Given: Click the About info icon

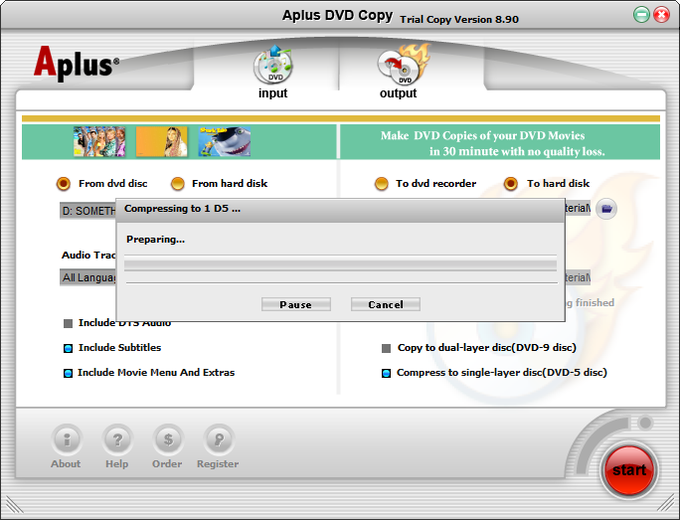Looking at the screenshot, I should pos(66,439).
